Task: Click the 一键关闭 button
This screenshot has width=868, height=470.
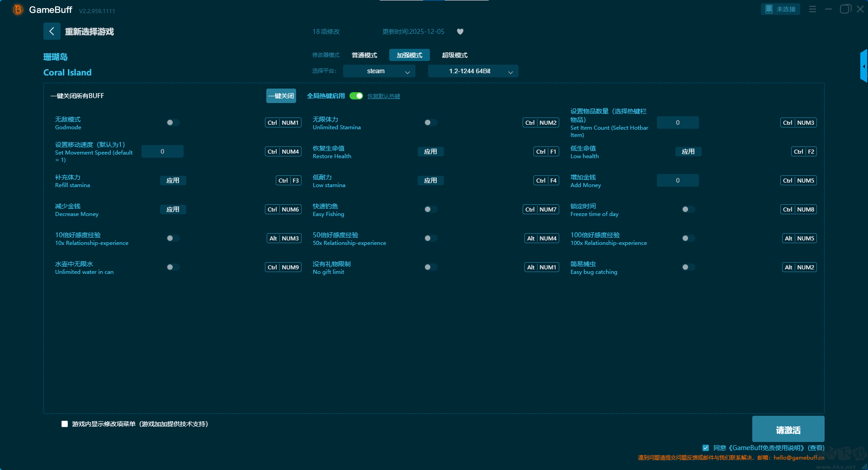Action: (x=281, y=96)
